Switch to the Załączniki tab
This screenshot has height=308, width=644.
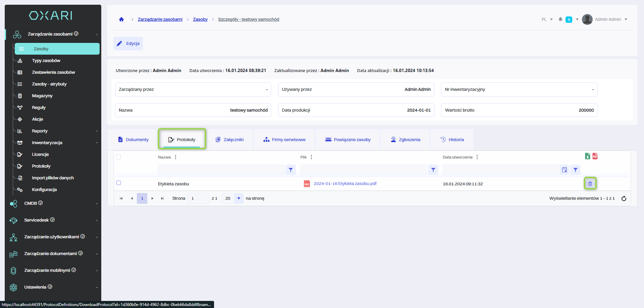(x=229, y=140)
